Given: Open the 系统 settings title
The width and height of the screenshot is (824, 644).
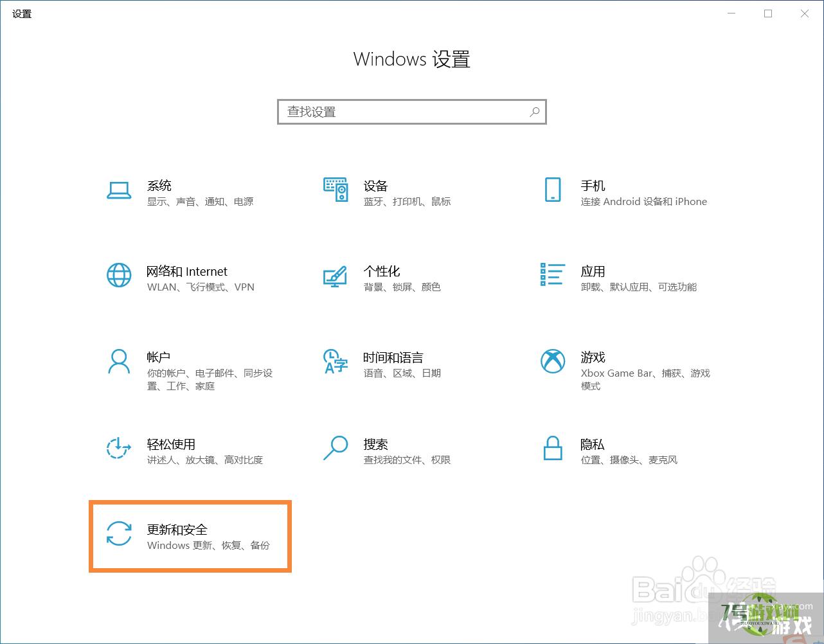Looking at the screenshot, I should click(159, 186).
